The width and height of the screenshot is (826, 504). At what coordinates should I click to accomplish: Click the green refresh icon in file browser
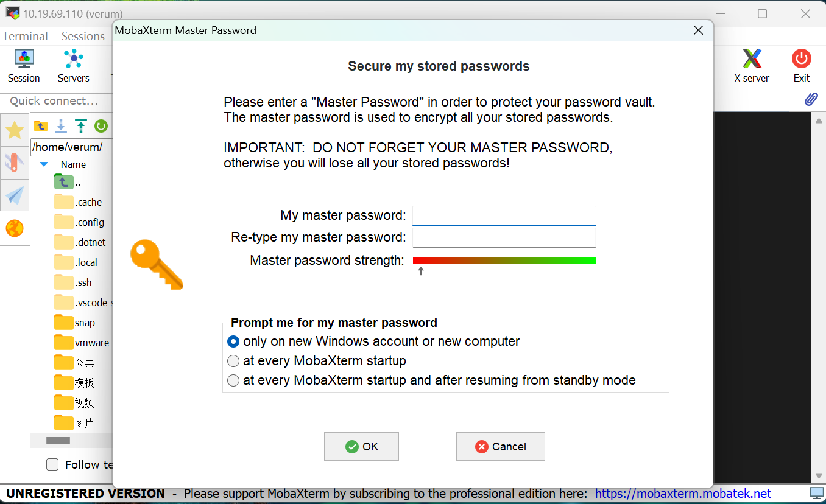pyautogui.click(x=101, y=126)
